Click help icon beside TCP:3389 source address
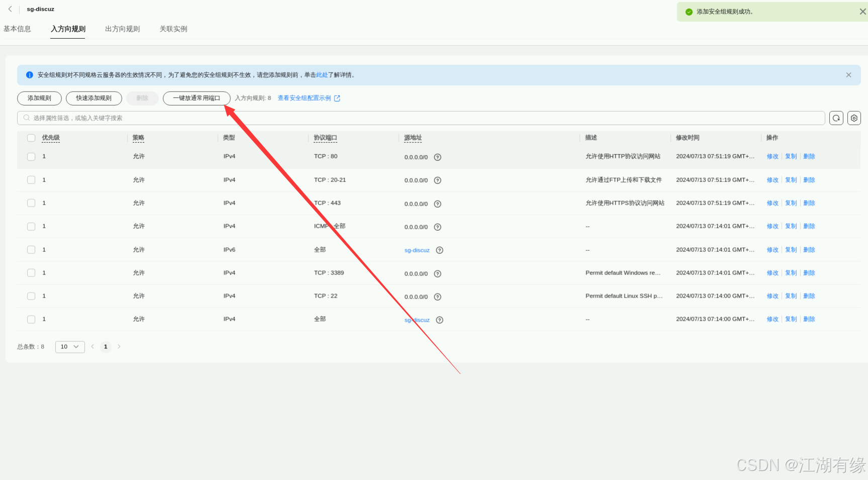This screenshot has height=480, width=868. 438,274
